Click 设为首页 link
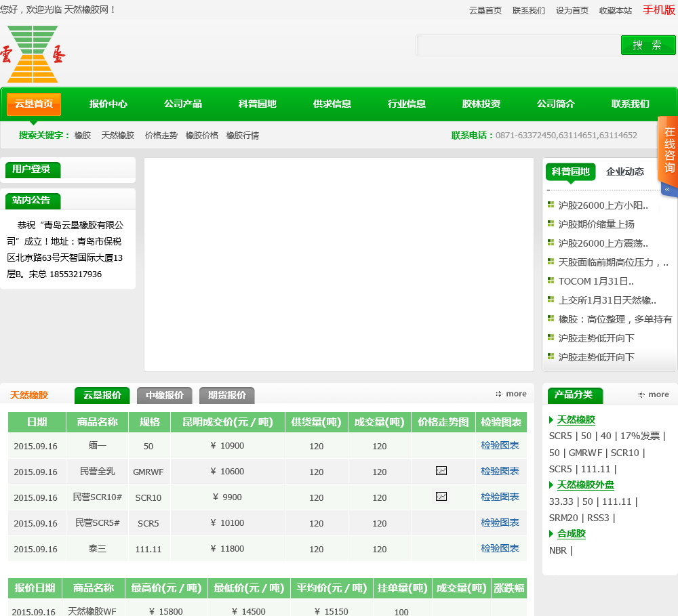This screenshot has width=678, height=616. [572, 10]
